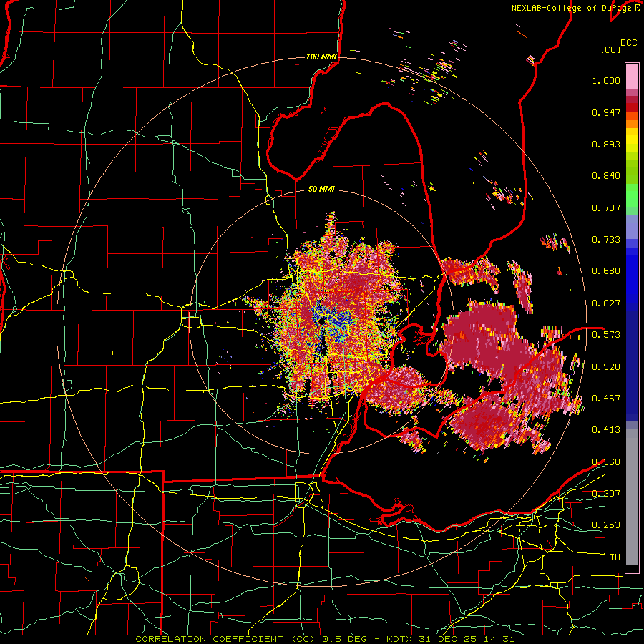
Task: Click the 50 NMI range ring label
Action: 321,190
